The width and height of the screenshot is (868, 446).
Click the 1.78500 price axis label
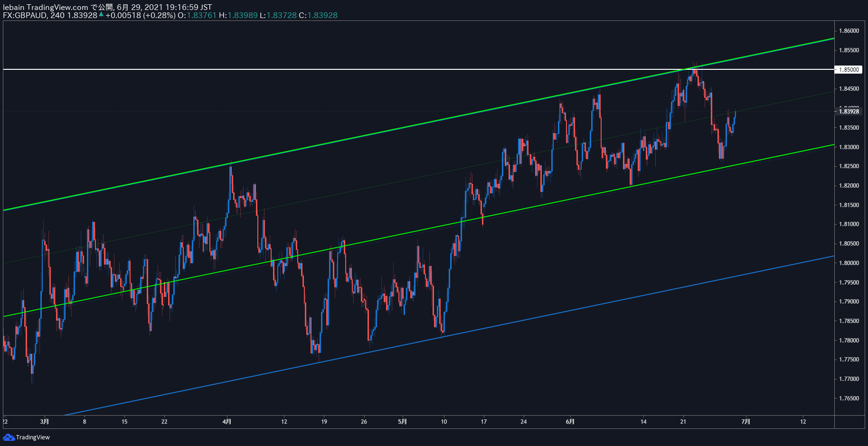click(x=849, y=321)
